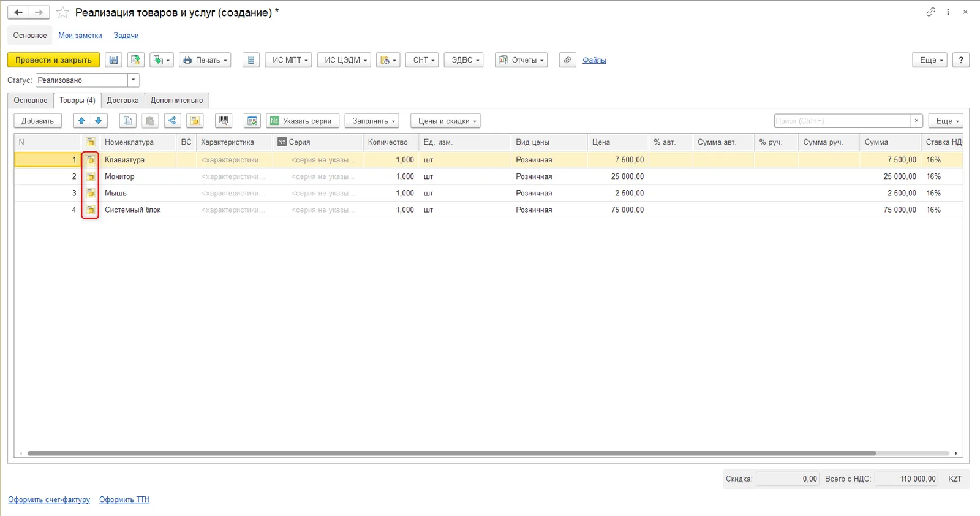Open the ЭДВС dropdown menu
Screen dimensions: 980x516
(464, 60)
